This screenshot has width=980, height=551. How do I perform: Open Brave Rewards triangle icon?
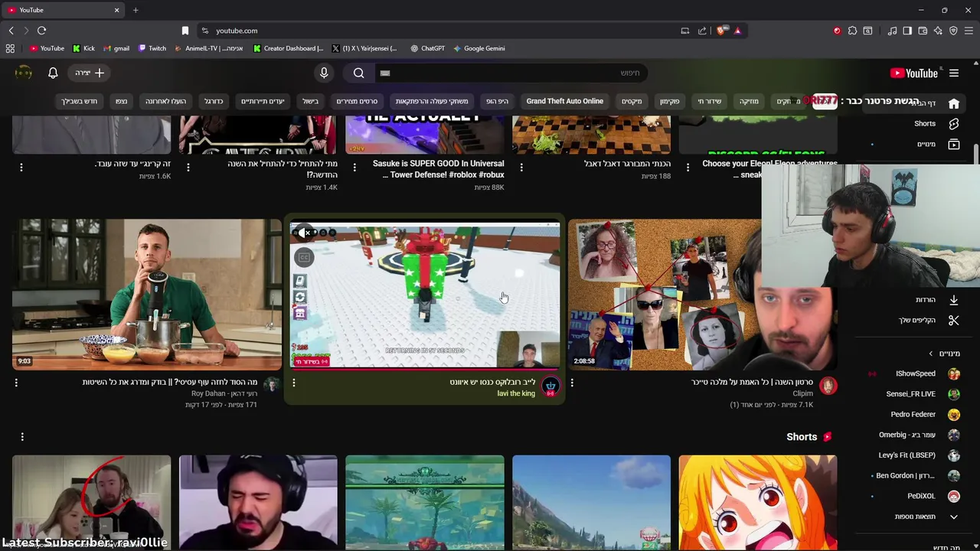pyautogui.click(x=737, y=31)
